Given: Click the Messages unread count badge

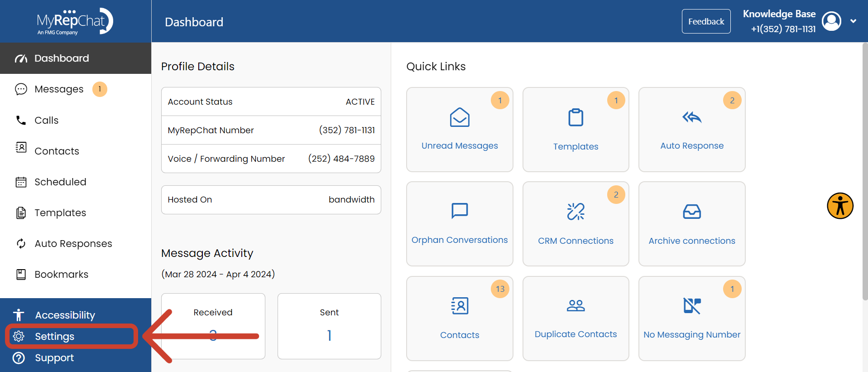Looking at the screenshot, I should pos(100,89).
